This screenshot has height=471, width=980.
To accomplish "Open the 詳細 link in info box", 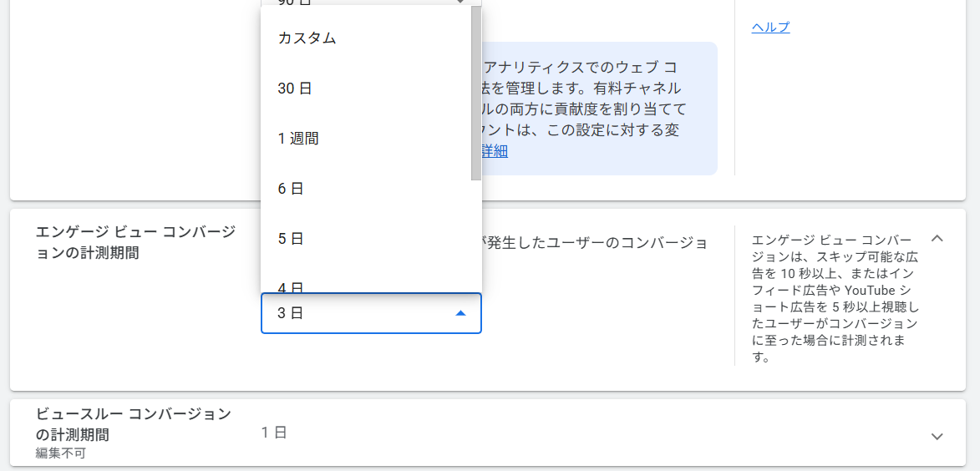I will (495, 151).
